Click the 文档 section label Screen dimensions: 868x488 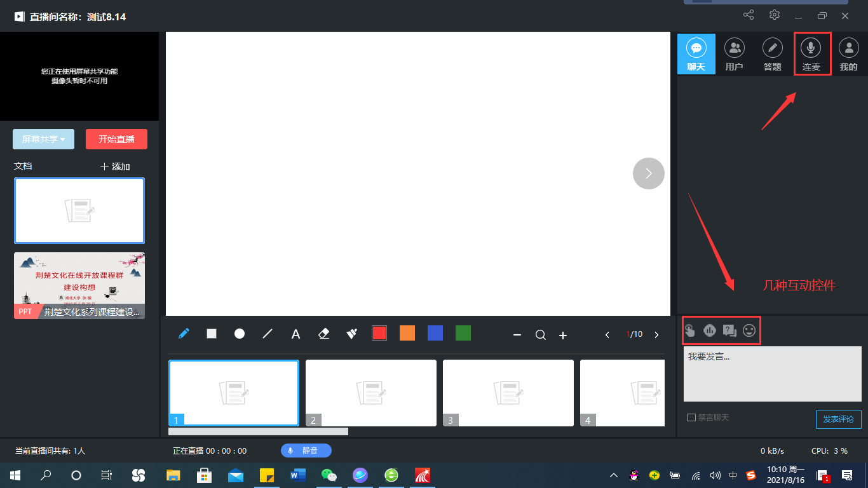coord(23,166)
